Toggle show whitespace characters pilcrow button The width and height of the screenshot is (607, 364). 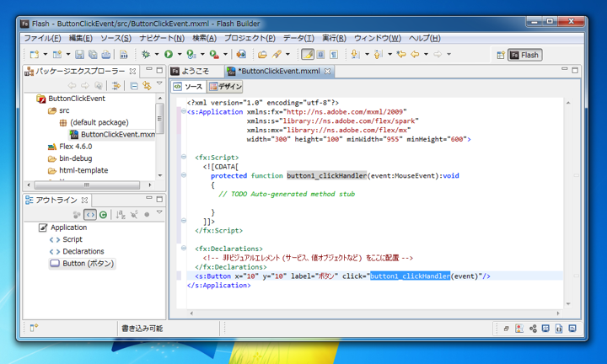[334, 55]
